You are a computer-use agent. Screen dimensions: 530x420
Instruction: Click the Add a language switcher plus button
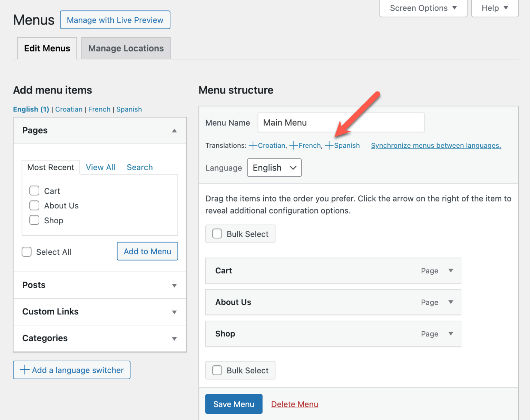click(x=71, y=370)
